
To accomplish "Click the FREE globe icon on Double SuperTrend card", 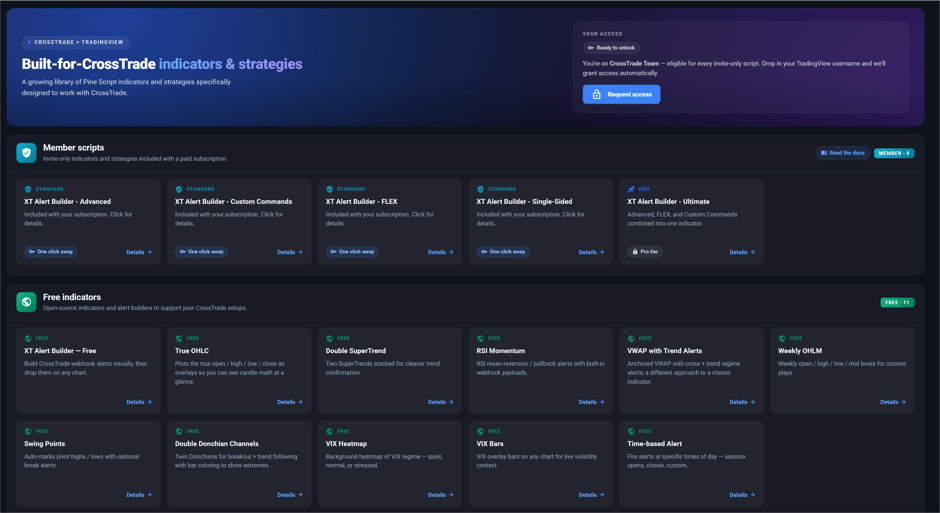I will pyautogui.click(x=329, y=338).
